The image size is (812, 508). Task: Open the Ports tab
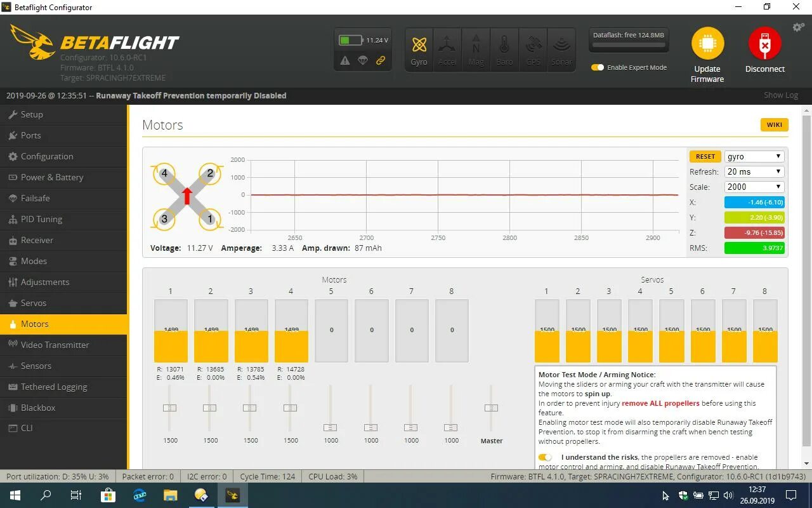pyautogui.click(x=63, y=135)
